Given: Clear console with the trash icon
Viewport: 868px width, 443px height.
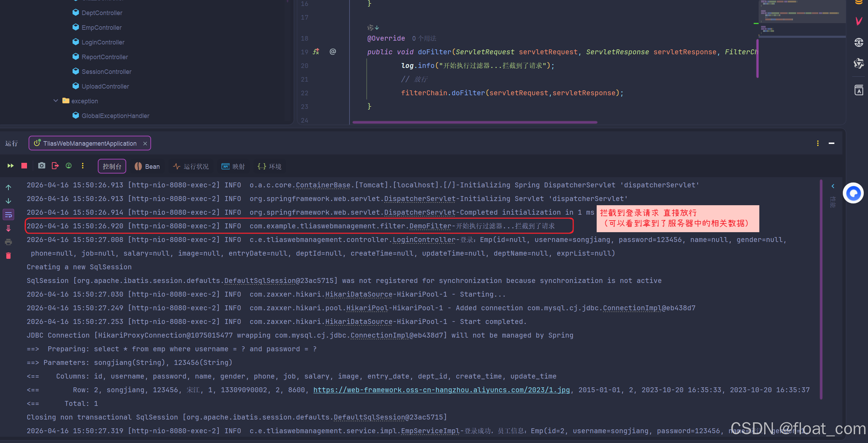Looking at the screenshot, I should (x=8, y=256).
